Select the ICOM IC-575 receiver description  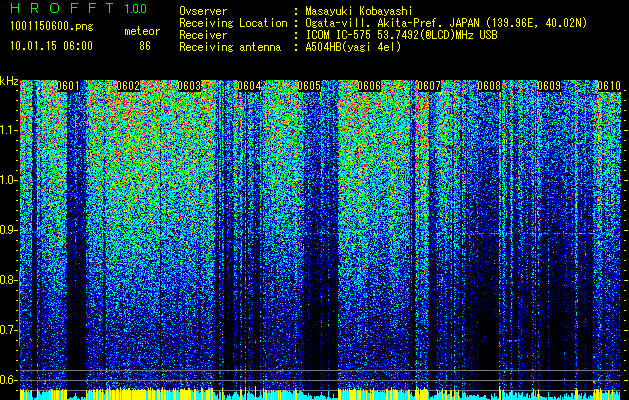[401, 35]
